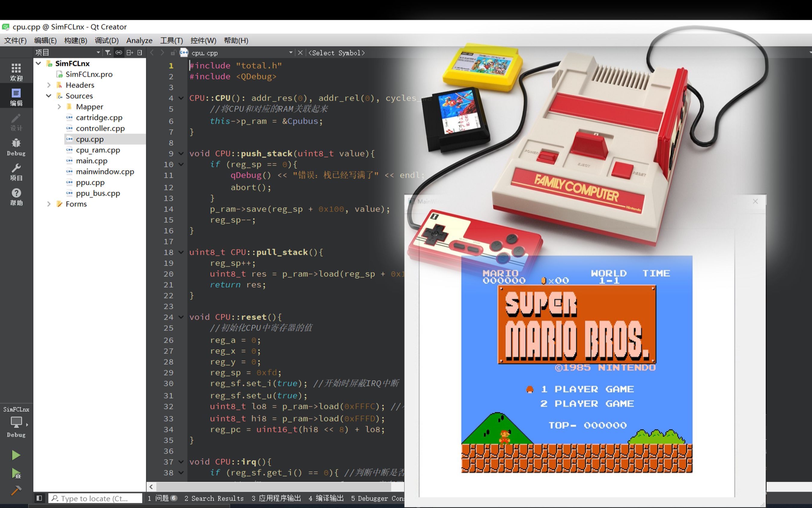Fold the push_stack function at line 9
The height and width of the screenshot is (508, 812).
[181, 153]
